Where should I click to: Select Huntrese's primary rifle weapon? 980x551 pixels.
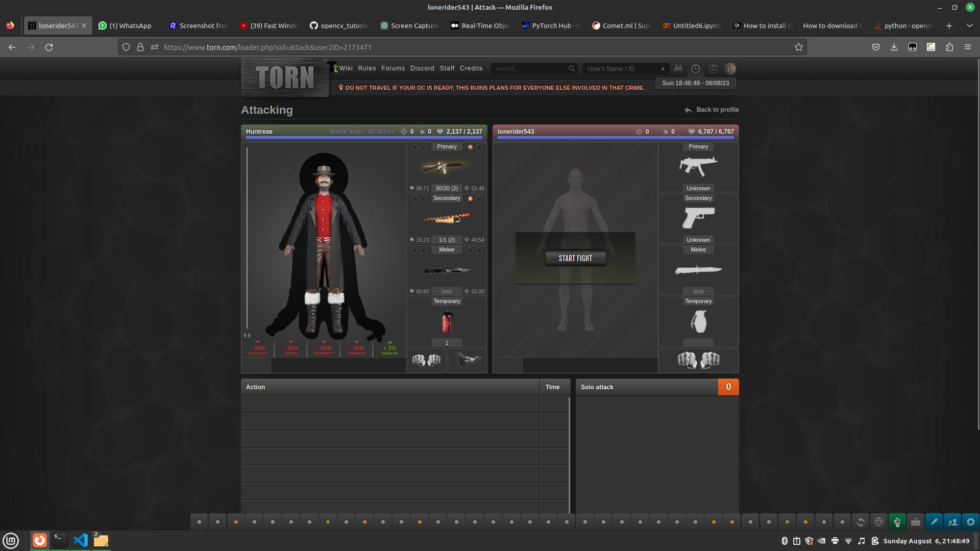[447, 167]
